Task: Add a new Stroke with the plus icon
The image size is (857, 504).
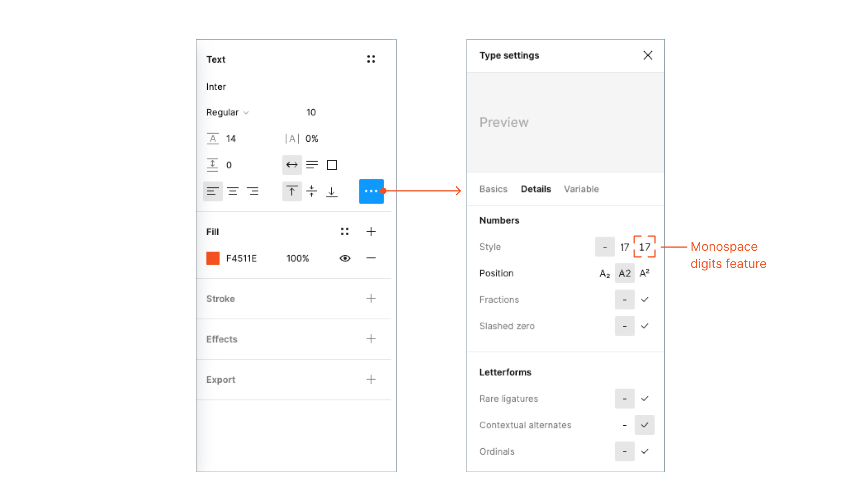Action: coord(371,298)
